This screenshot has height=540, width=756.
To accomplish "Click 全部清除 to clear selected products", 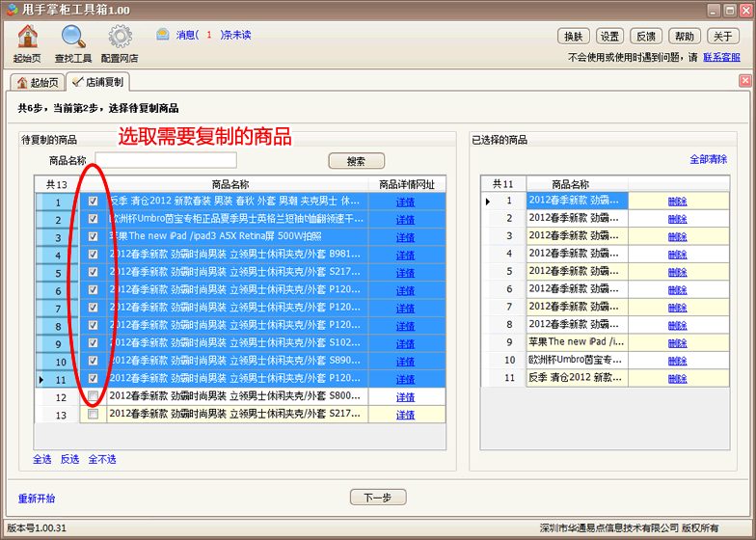I will 708,159.
